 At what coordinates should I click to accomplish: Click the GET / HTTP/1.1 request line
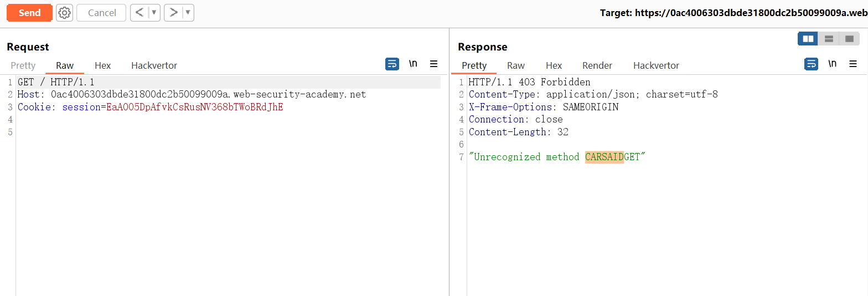(56, 82)
